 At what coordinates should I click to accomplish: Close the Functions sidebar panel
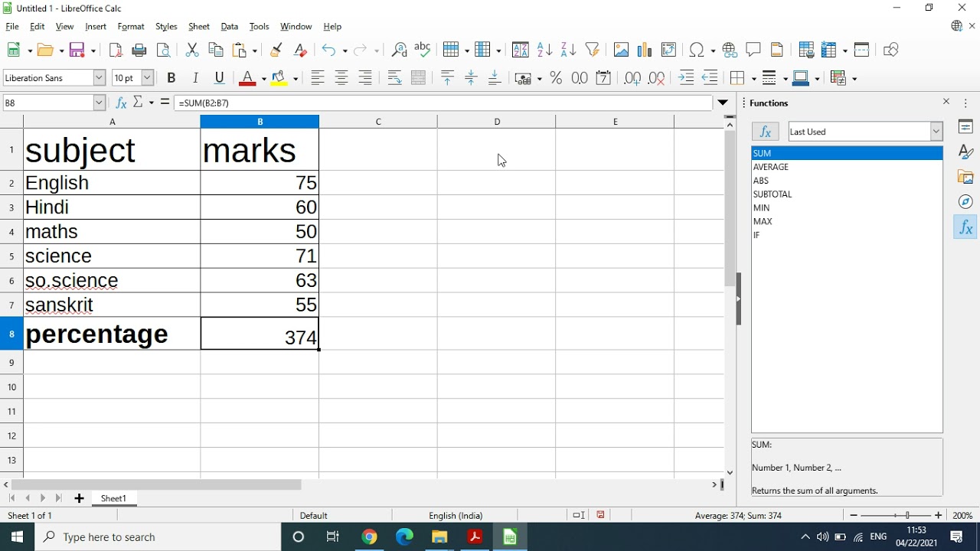946,102
